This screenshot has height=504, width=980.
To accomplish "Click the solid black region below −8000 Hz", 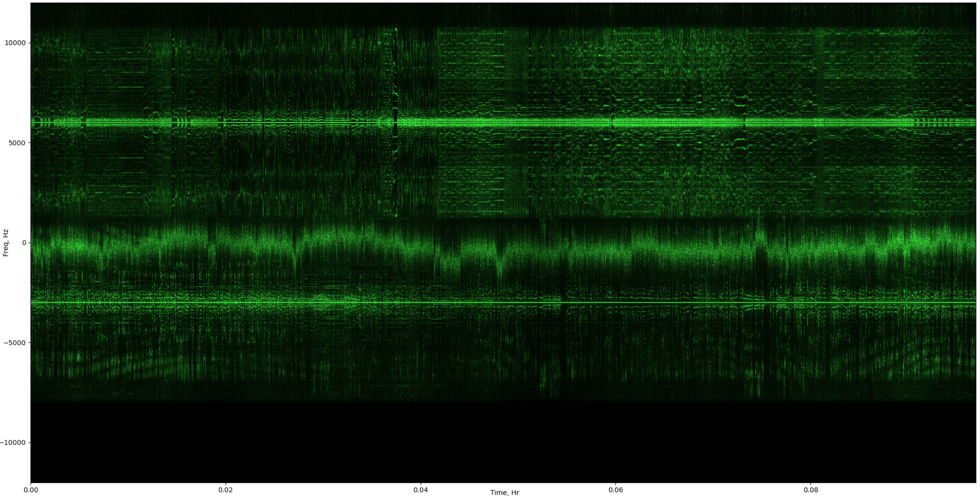I will pos(503,442).
